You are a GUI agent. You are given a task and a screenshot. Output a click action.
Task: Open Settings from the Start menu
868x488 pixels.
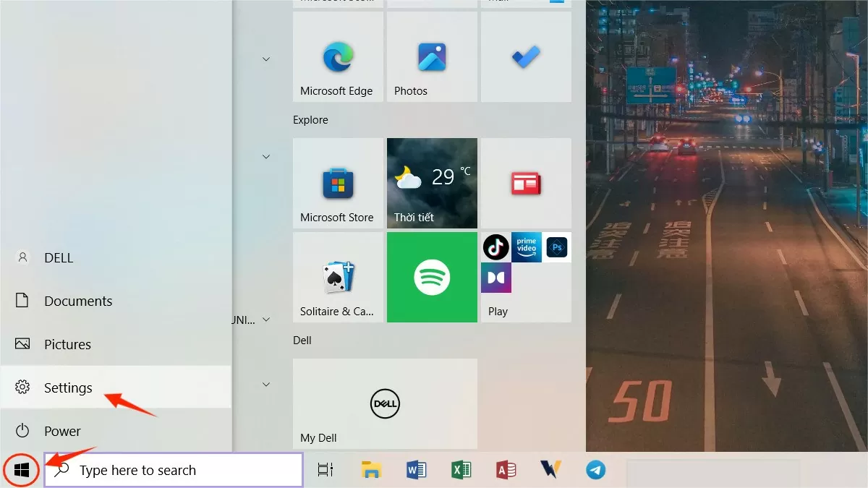coord(69,388)
